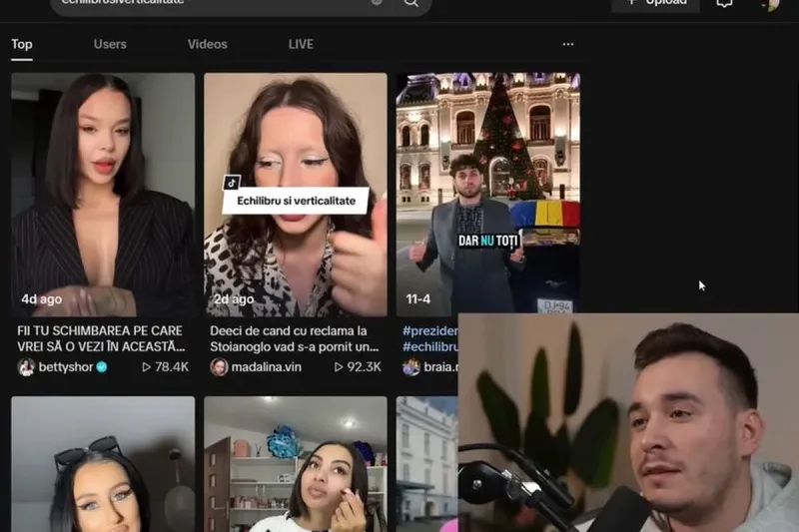Open the Echilibru si verticalitate video thumbnail
Image resolution: width=799 pixels, height=532 pixels.
(295, 195)
